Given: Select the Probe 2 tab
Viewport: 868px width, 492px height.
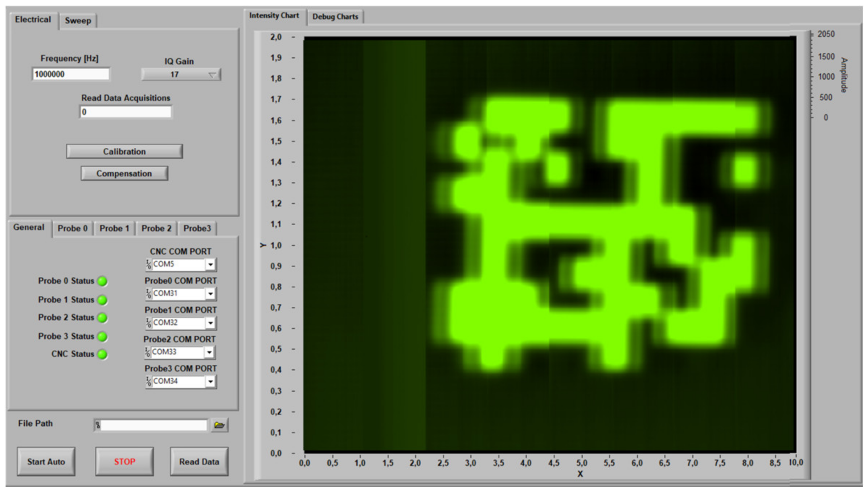Looking at the screenshot, I should (156, 229).
